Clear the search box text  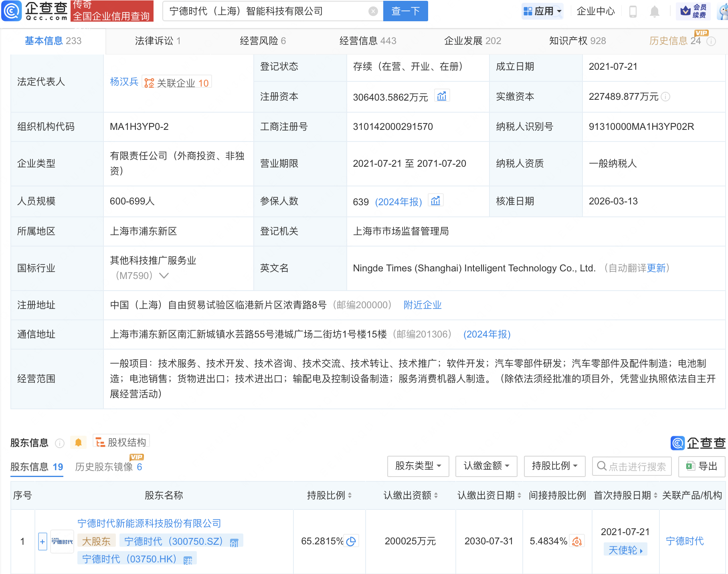[373, 11]
